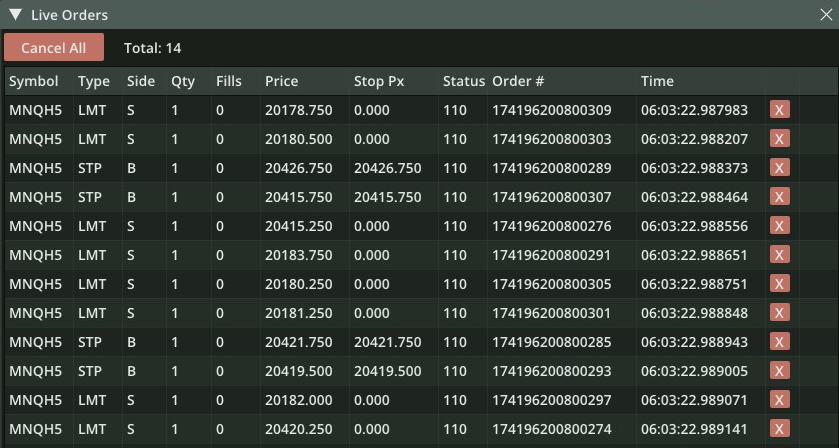The image size is (839, 448).
Task: Select order number 174196200800305 cell
Action: coord(552,284)
